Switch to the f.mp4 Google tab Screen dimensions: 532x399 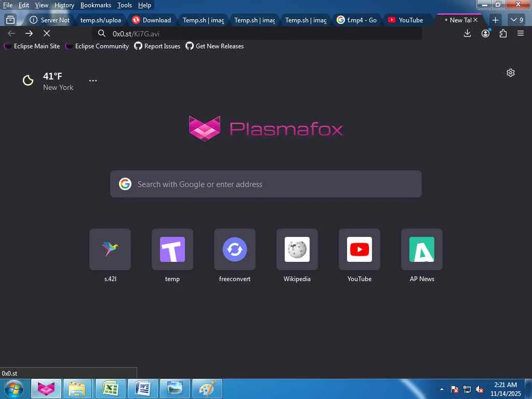356,20
